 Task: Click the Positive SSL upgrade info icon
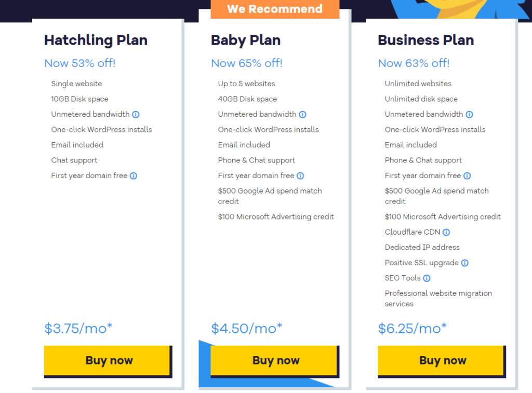pos(465,263)
